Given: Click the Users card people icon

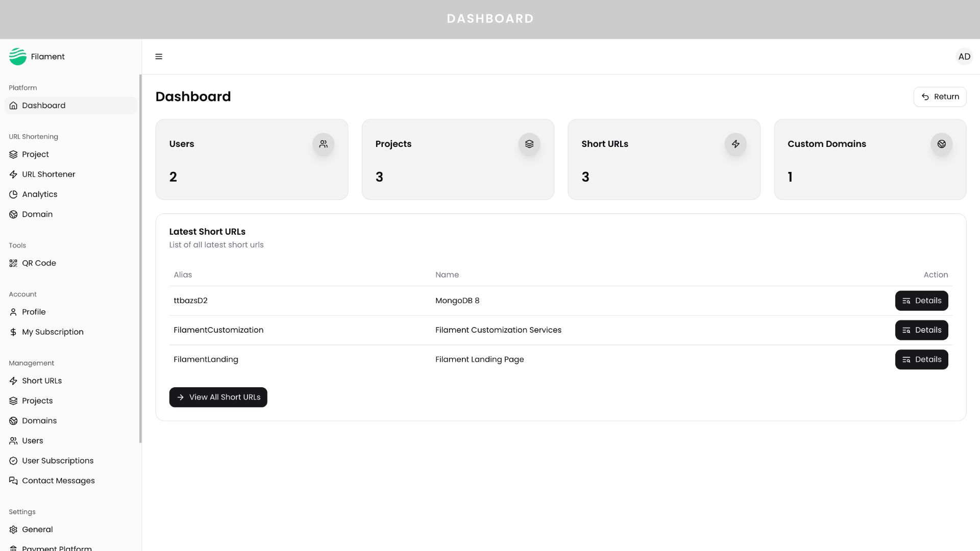Looking at the screenshot, I should 323,144.
